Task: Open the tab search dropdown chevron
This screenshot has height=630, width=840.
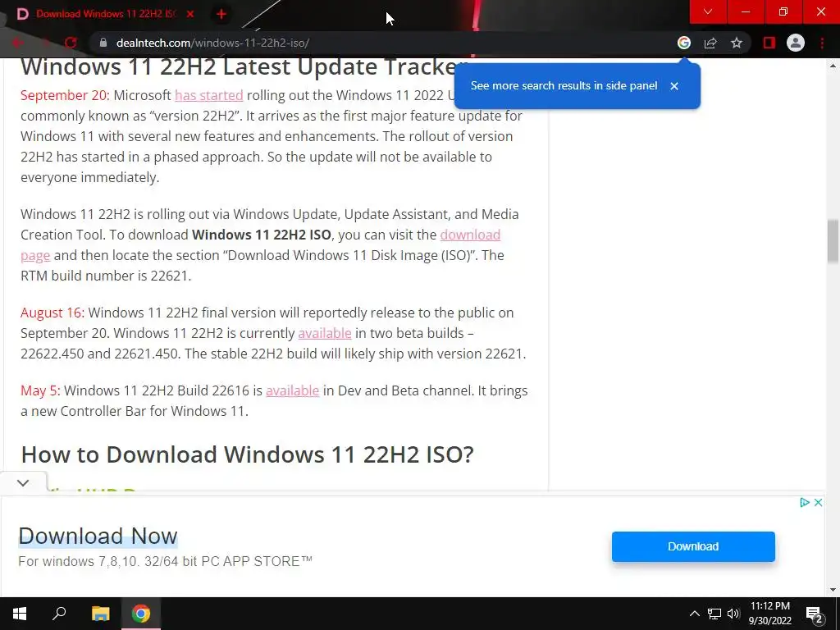Action: [x=708, y=11]
